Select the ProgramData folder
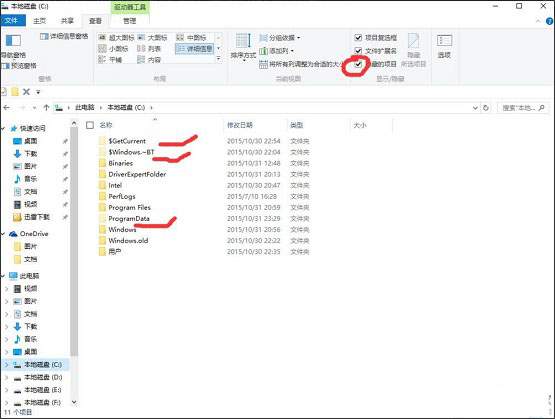 129,218
